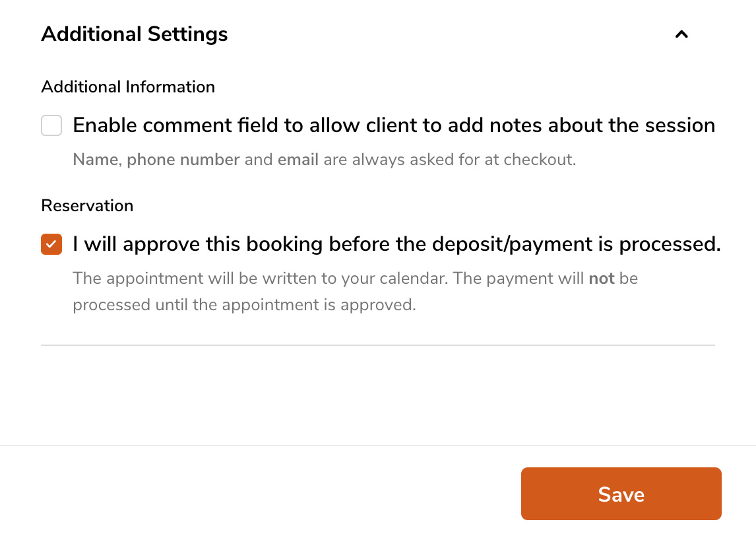Click 'are always asked for at checkout' text
The height and width of the screenshot is (536, 756).
pyautogui.click(x=450, y=160)
